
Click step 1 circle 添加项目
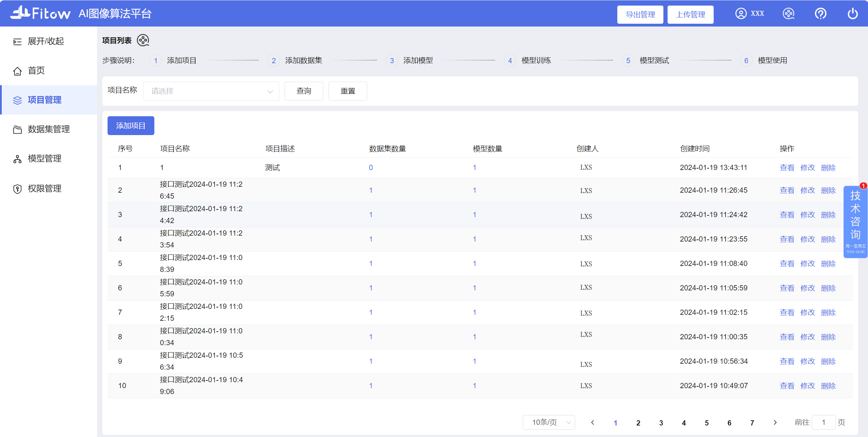(156, 60)
